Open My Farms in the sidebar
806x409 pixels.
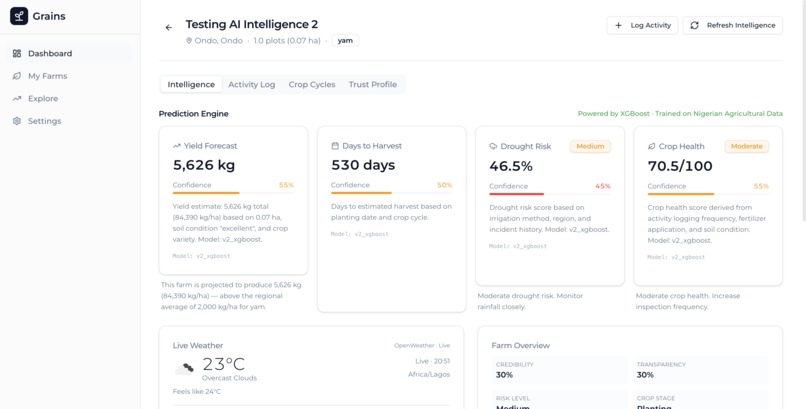68,76
